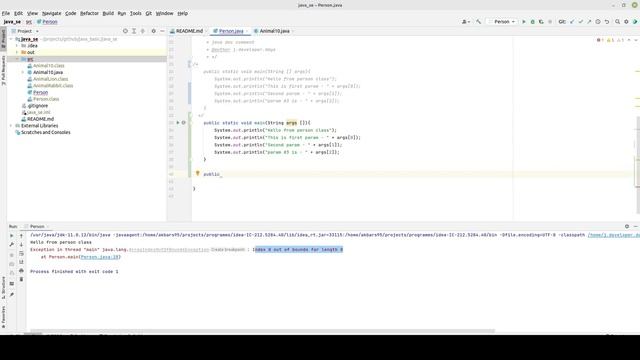
Task: Select .gitignore in project tree
Action: [38, 106]
